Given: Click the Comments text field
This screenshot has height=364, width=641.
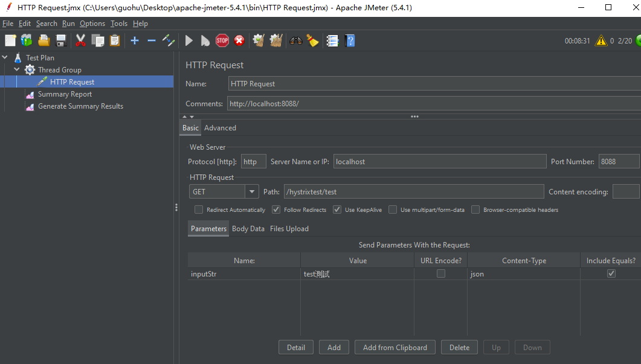Looking at the screenshot, I should 434,103.
